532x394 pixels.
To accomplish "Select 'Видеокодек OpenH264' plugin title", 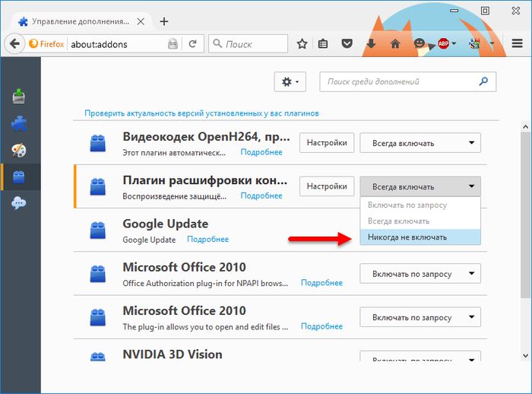I will [206, 137].
